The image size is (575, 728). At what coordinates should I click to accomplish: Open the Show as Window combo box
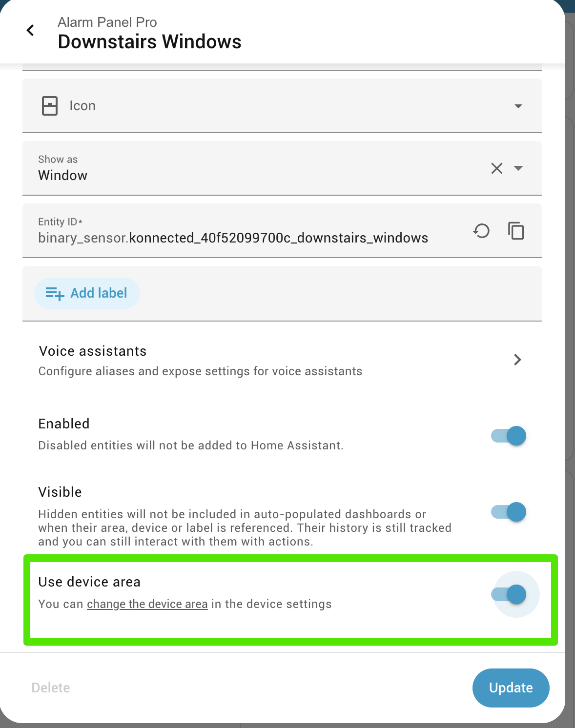coord(244,169)
